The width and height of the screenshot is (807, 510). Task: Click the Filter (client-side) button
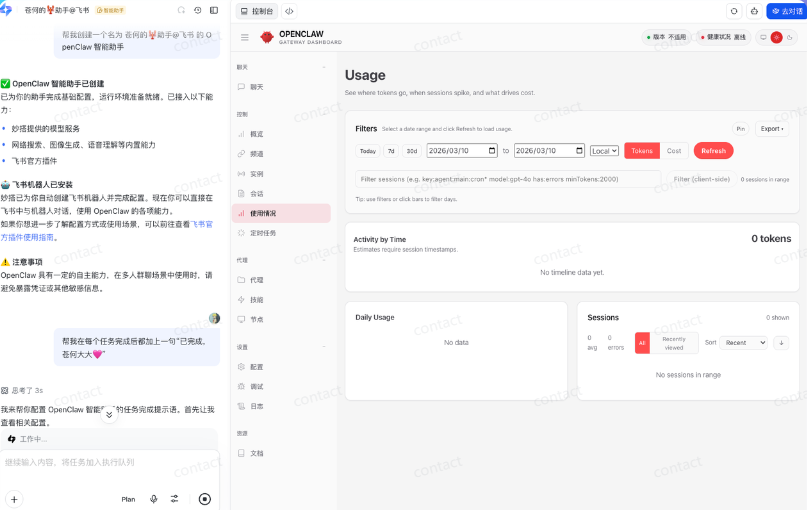[x=701, y=179]
